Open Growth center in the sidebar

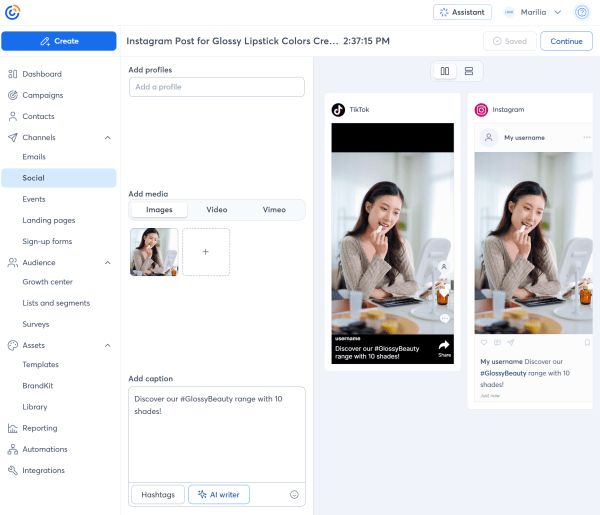coord(47,282)
